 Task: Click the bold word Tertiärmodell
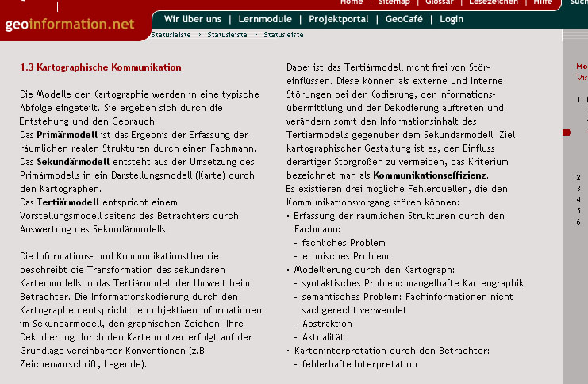coord(68,202)
